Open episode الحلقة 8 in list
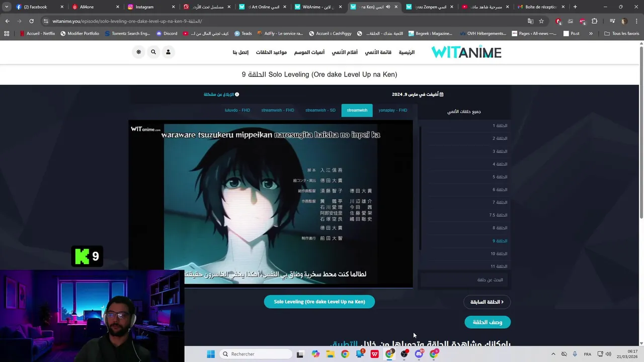This screenshot has height=362, width=644. tap(500, 228)
